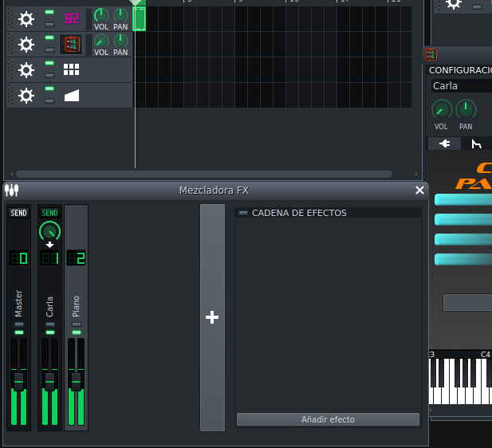Viewport: 492px width, 448px height.
Task: Toggle the grey LED in the top-right window's track
Action: coord(477,7)
